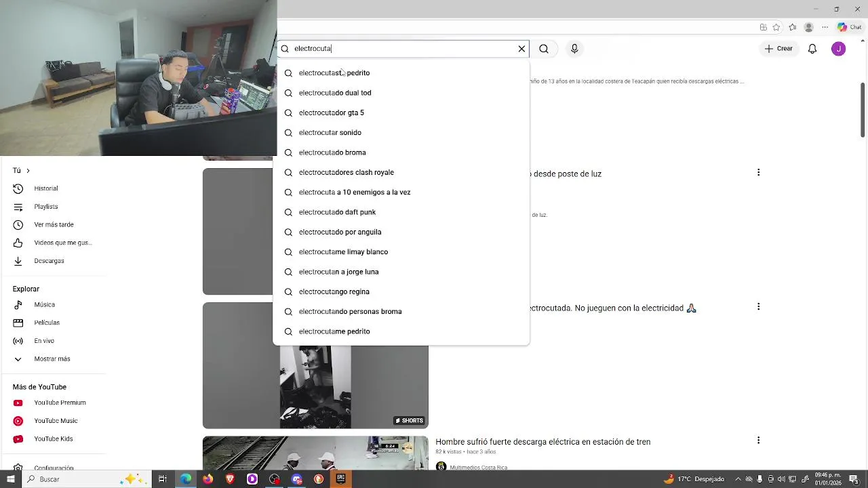The image size is (868, 488).
Task: Click the address bar apps icon
Action: pyautogui.click(x=764, y=27)
